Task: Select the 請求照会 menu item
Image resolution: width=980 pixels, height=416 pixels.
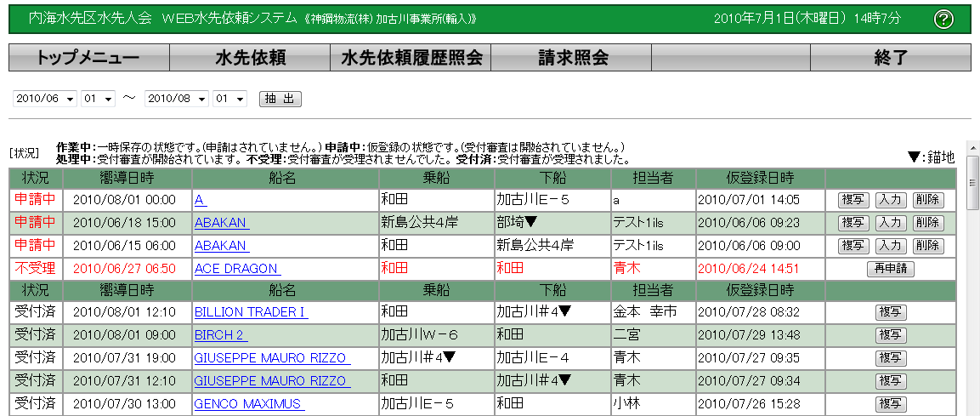Action: (x=571, y=58)
